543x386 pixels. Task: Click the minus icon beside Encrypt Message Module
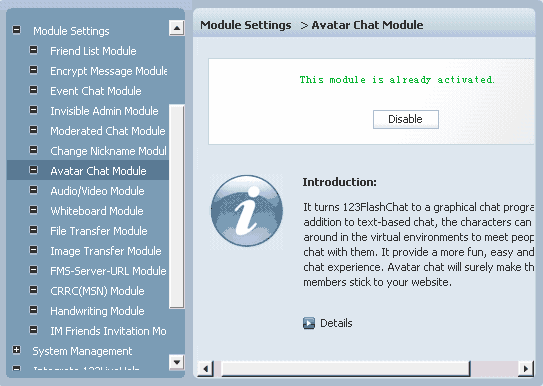(x=34, y=70)
